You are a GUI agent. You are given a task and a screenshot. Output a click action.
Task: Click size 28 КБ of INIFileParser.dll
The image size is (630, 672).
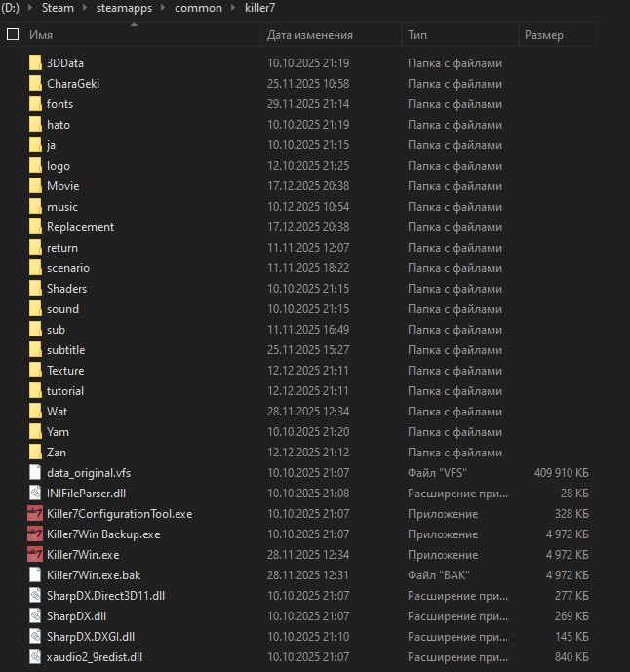click(x=574, y=494)
